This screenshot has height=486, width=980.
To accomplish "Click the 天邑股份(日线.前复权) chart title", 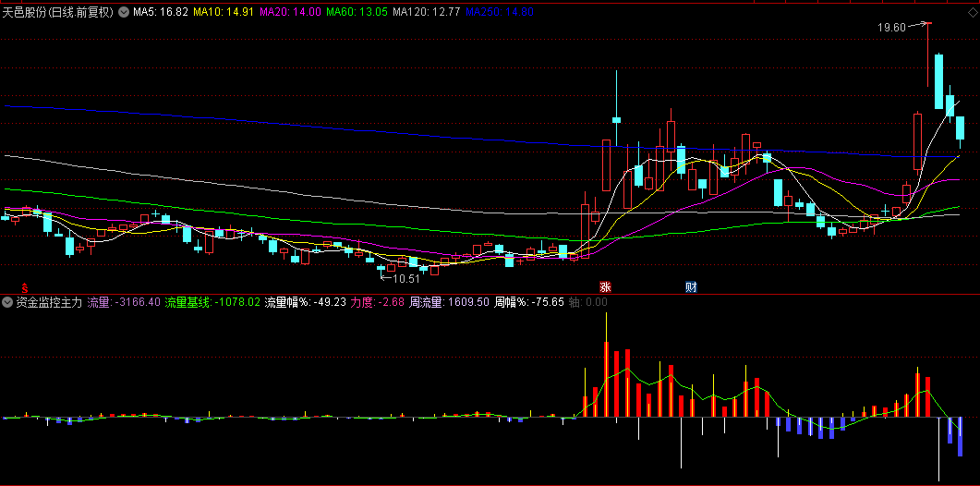I will 59,12.
